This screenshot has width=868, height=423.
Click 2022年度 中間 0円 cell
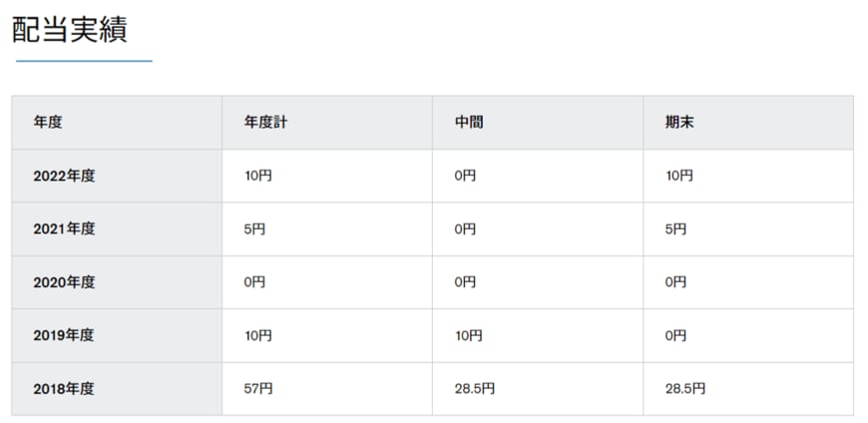point(465,176)
